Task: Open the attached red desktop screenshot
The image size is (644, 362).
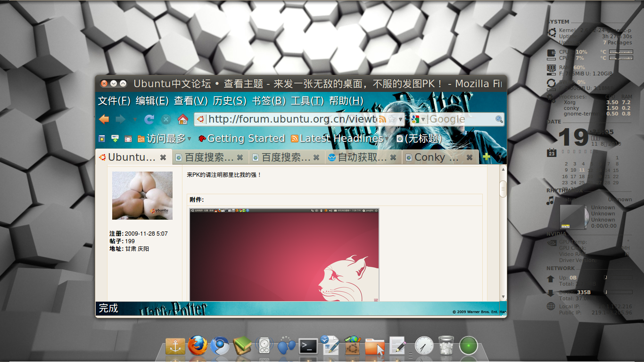Action: pos(284,255)
